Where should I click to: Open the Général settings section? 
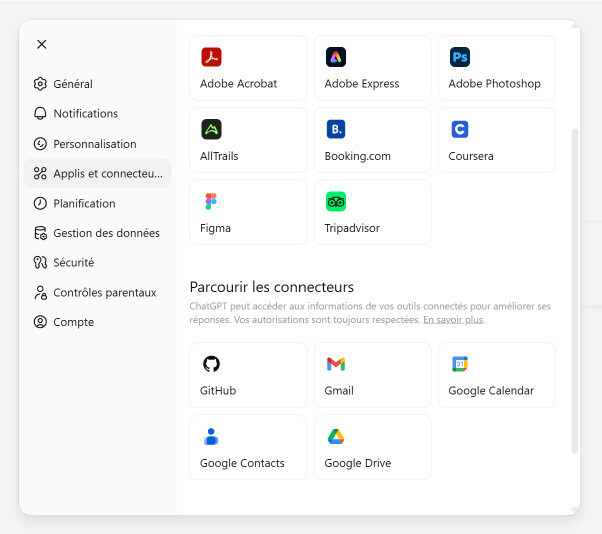(73, 84)
